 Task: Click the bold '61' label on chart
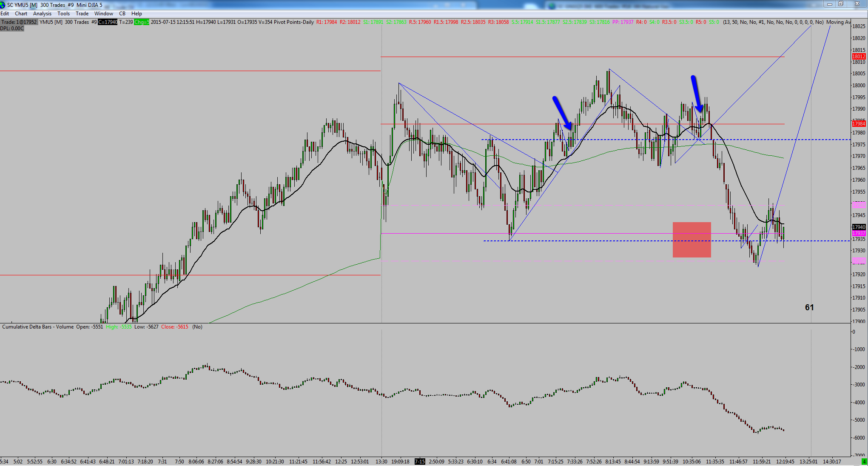809,307
